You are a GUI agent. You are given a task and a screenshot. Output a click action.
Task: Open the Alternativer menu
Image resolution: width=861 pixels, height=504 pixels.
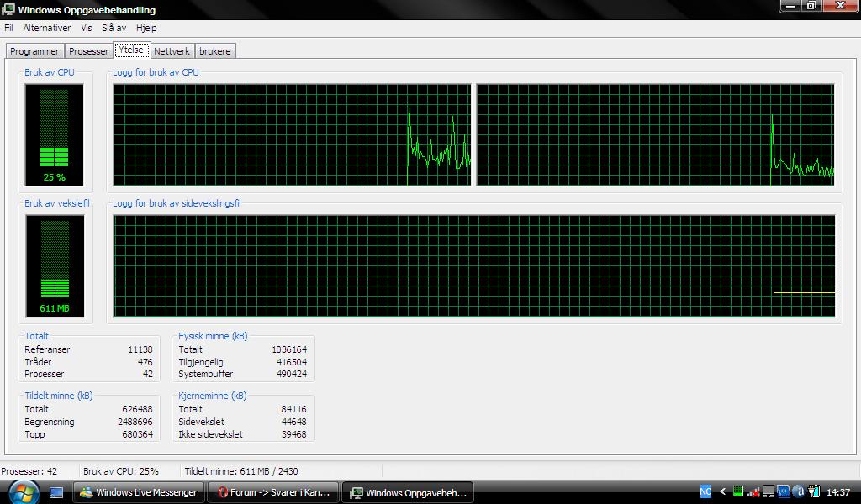pyautogui.click(x=47, y=28)
